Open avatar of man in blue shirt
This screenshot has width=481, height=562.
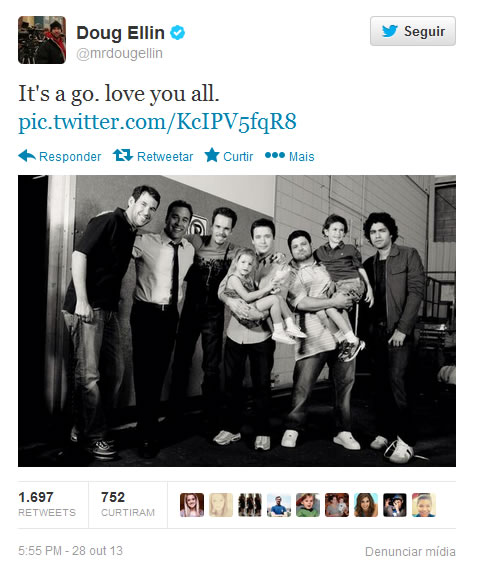[279, 505]
